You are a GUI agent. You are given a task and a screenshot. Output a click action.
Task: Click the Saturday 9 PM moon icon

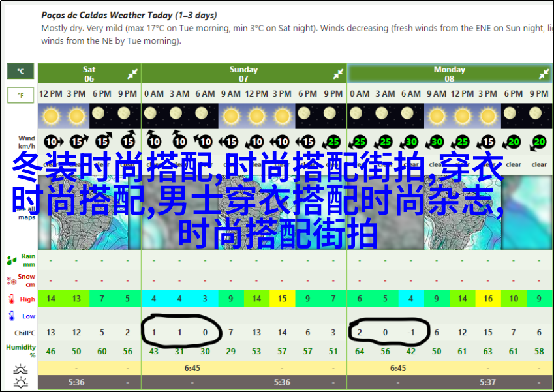click(128, 116)
